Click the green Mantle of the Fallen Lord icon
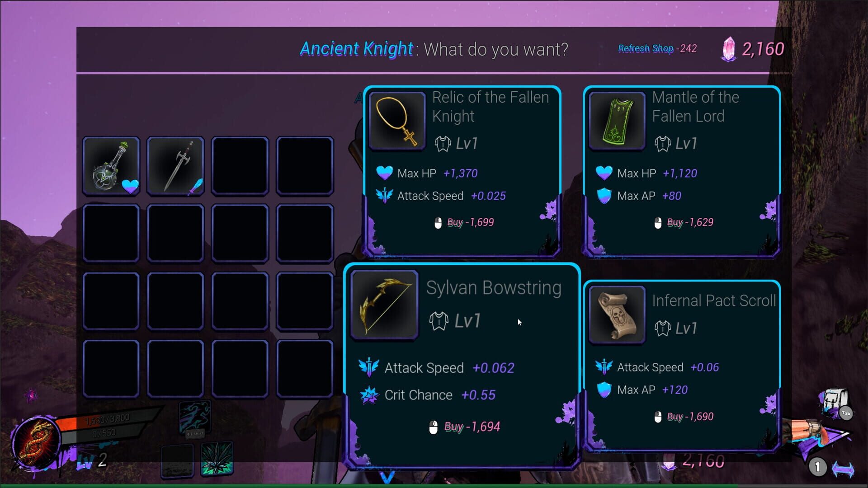Image resolution: width=868 pixels, height=488 pixels. click(617, 121)
